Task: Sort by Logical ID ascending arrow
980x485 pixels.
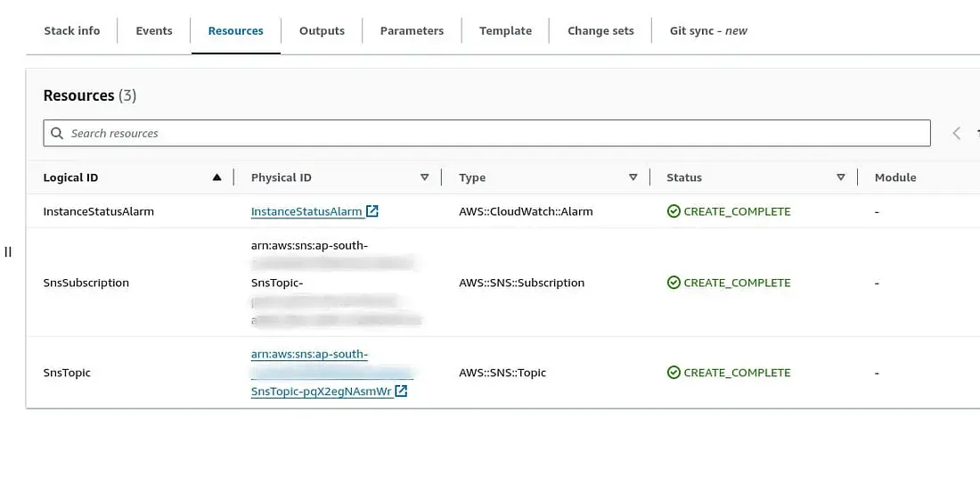Action: (x=216, y=177)
